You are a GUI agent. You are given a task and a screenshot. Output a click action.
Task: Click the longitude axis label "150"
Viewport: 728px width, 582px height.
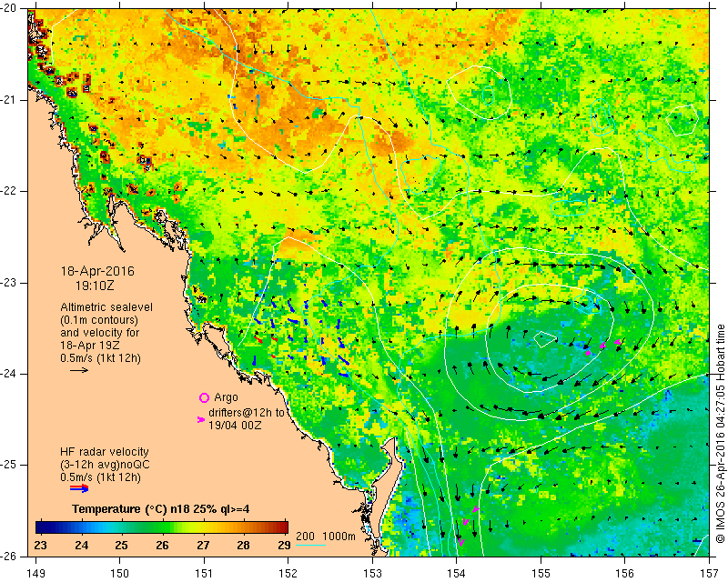tap(120, 574)
